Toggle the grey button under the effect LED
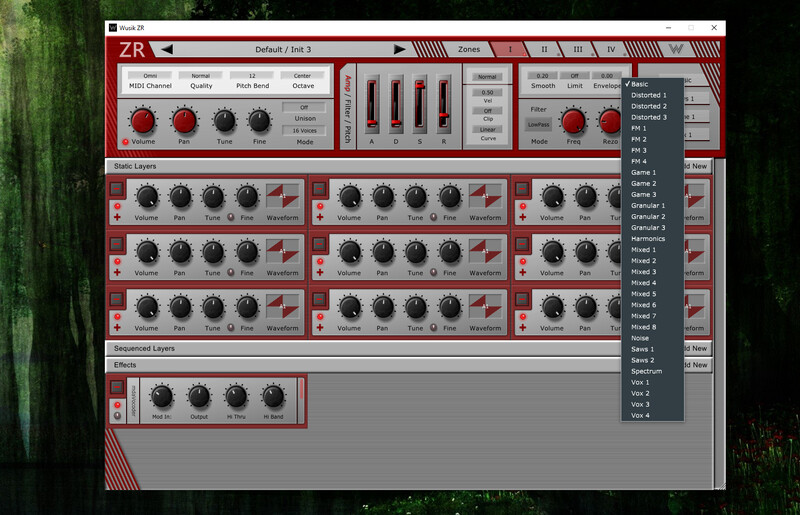800x515 pixels. click(x=117, y=416)
